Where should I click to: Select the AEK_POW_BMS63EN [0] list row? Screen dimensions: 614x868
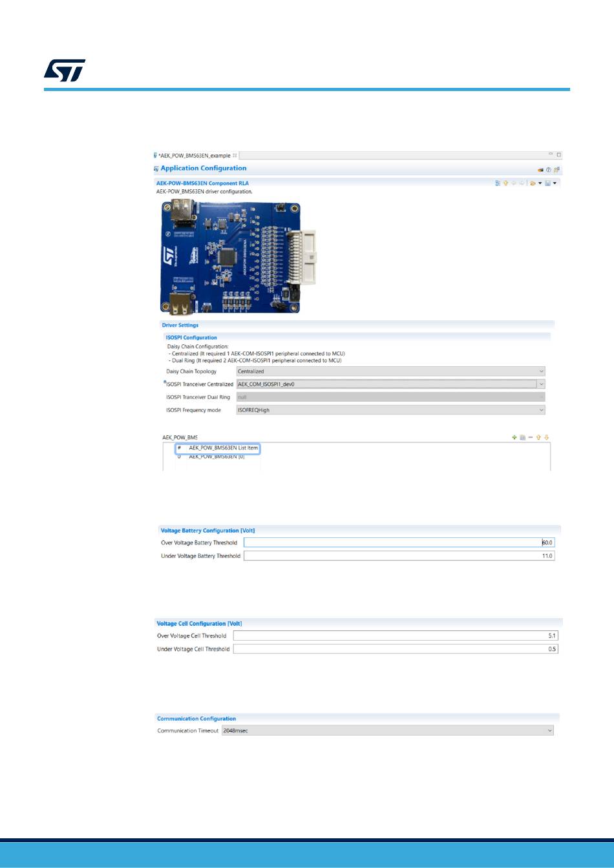tap(217, 457)
